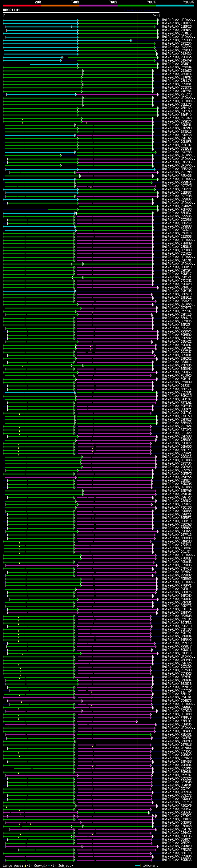Select the UniRef100_B9F103 label
The height and width of the screenshot is (868, 197).
pos(177,111)
